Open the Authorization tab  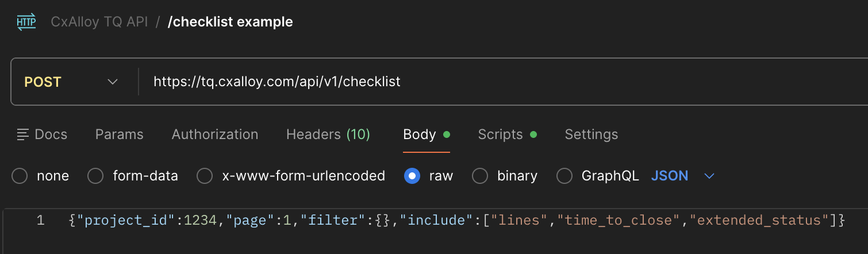pos(215,135)
